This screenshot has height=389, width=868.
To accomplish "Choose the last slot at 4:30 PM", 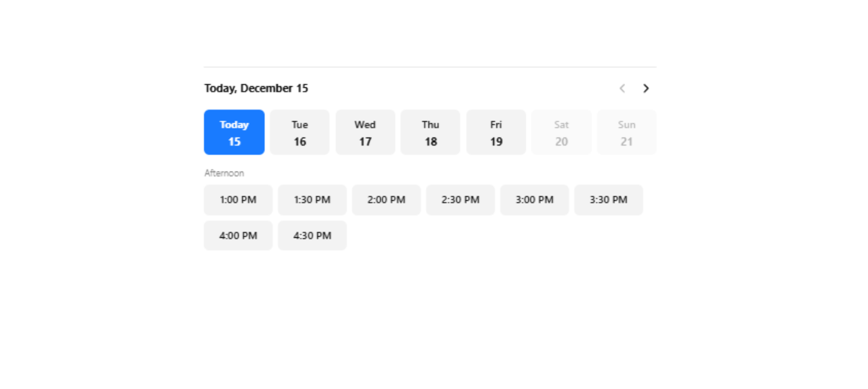I will (x=312, y=235).
